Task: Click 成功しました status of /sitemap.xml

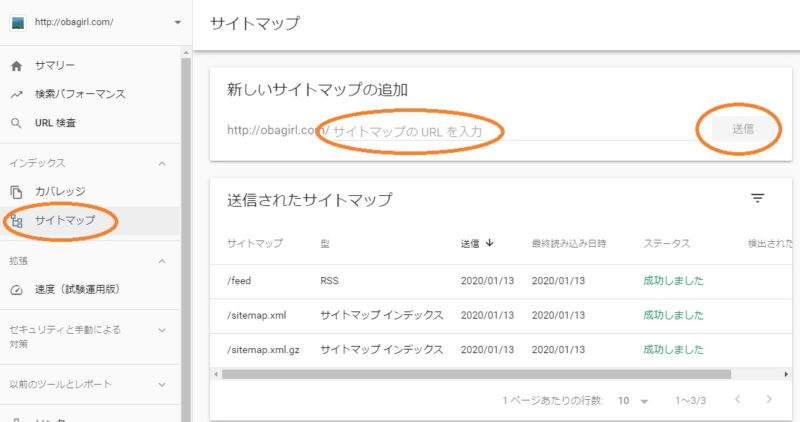Action: pyautogui.click(x=673, y=315)
